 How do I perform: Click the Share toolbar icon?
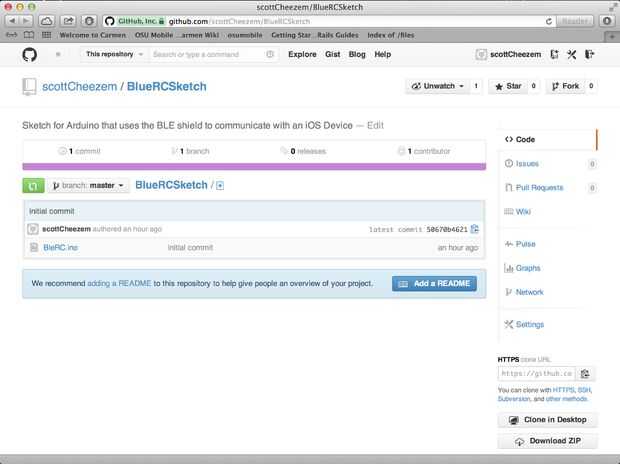pos(68,21)
